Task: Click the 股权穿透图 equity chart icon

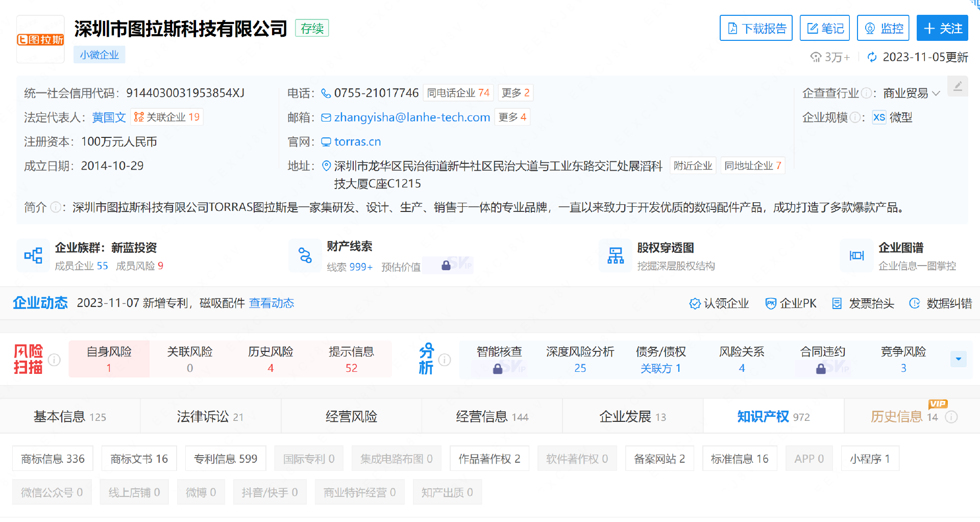Action: (615, 255)
